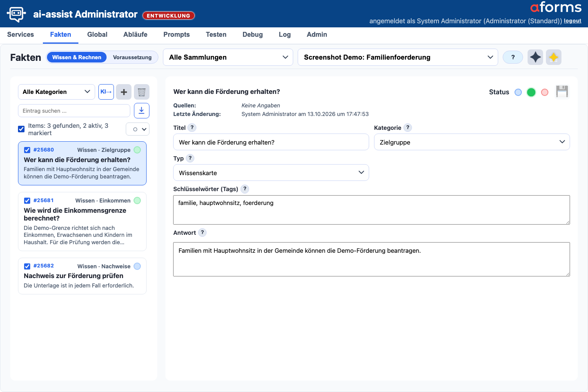Open the Alle Kategorien filter dropdown
This screenshot has width=588, height=392.
56,92
